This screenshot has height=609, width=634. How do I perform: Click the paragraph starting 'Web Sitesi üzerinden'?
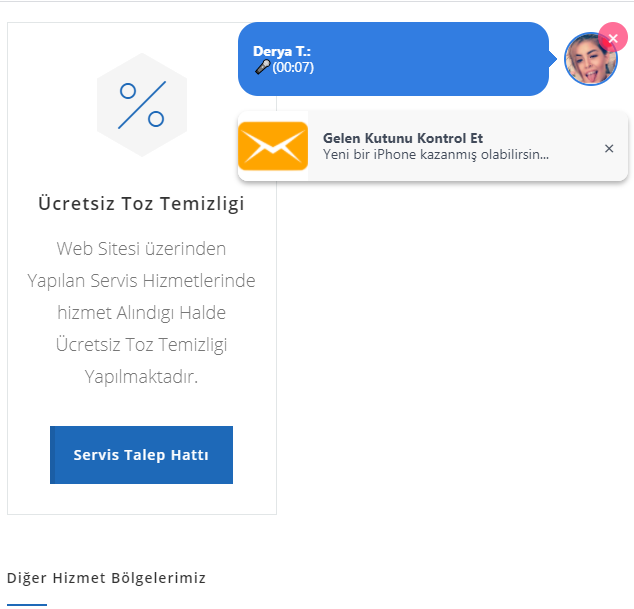point(141,248)
